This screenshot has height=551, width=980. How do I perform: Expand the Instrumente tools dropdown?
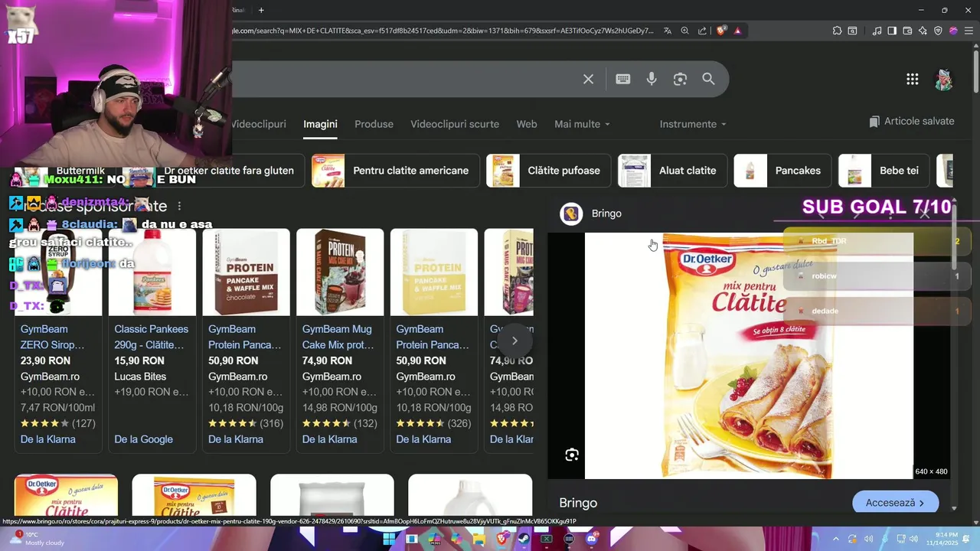point(693,124)
